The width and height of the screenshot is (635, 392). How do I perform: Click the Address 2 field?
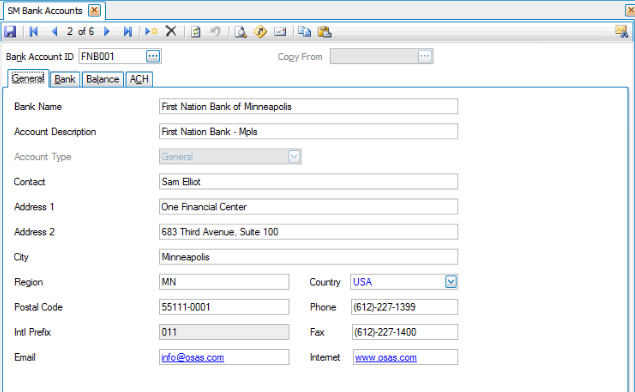(309, 232)
